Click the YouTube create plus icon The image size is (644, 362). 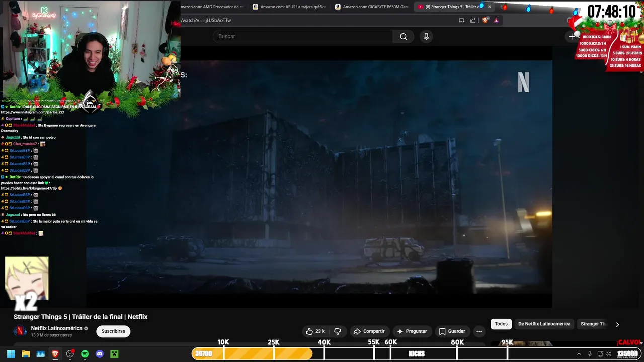[x=572, y=36]
